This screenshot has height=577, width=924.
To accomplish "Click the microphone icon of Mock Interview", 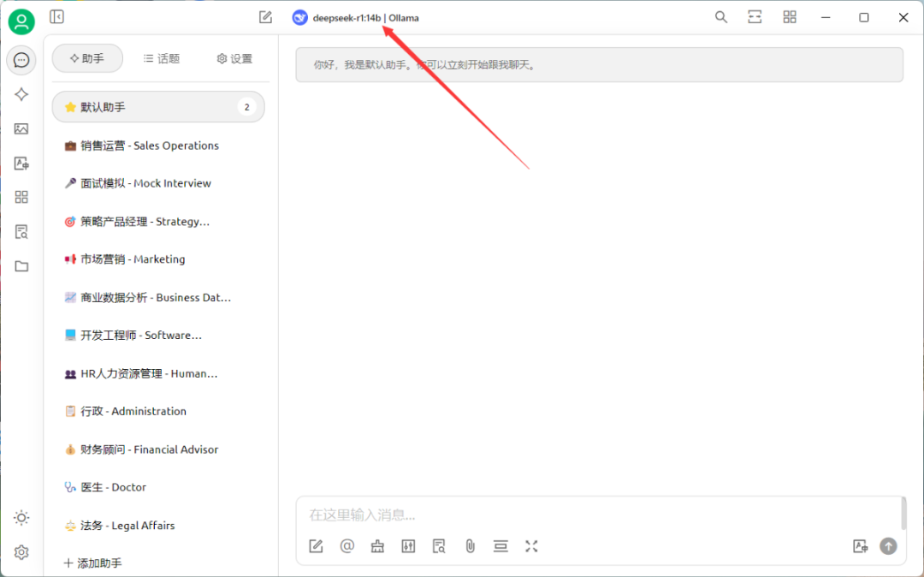I will (70, 183).
